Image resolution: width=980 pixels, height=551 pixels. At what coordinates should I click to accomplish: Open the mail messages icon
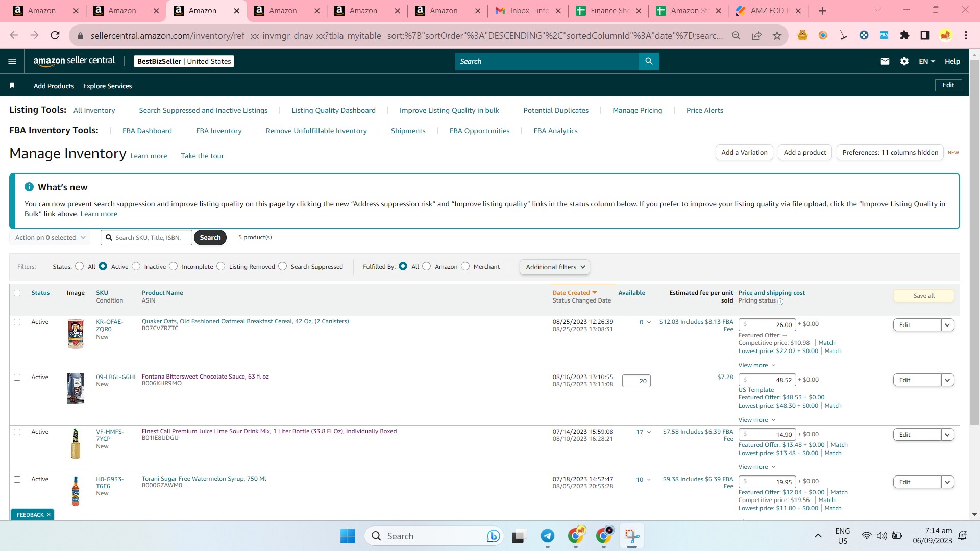(885, 61)
